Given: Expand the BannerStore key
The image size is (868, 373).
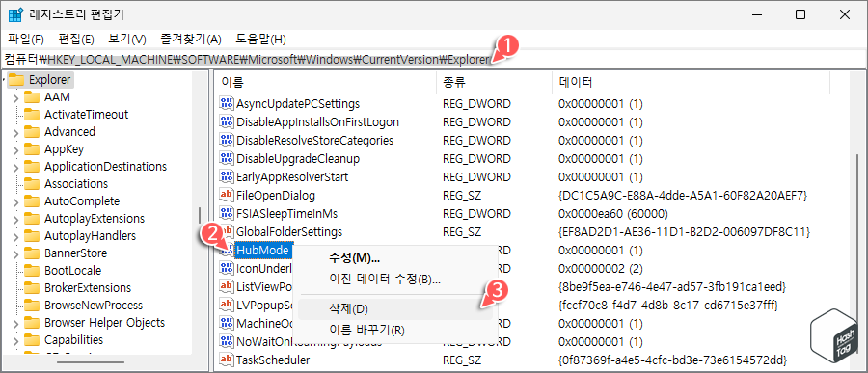Looking at the screenshot, I should [x=15, y=253].
